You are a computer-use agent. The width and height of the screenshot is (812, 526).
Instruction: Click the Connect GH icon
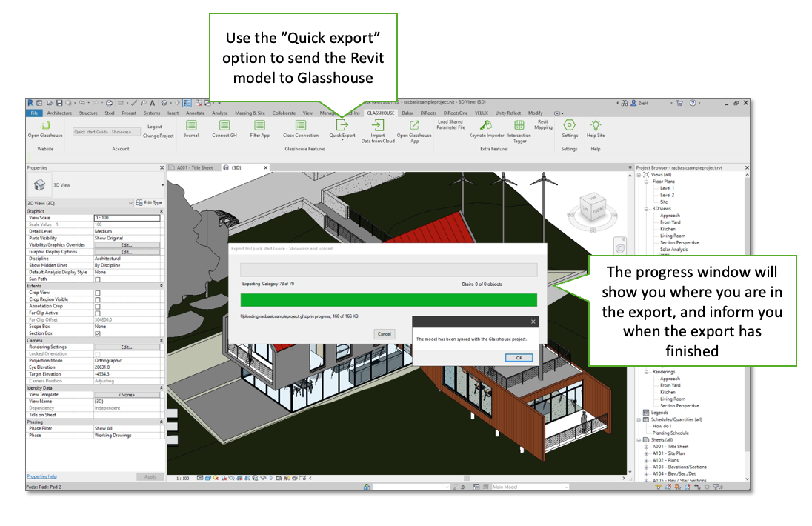(x=224, y=125)
